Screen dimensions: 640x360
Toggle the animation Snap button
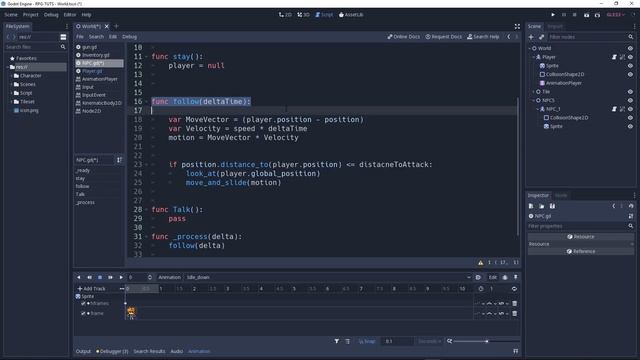(367, 341)
